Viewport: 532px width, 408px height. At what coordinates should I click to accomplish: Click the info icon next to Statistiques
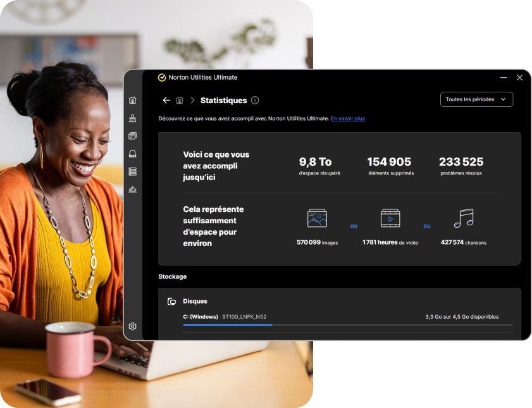[255, 100]
